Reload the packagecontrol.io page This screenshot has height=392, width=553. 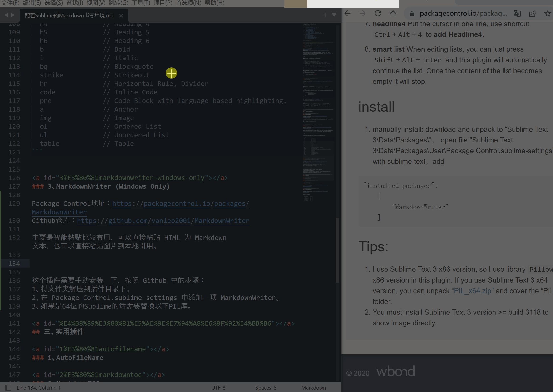(x=378, y=14)
